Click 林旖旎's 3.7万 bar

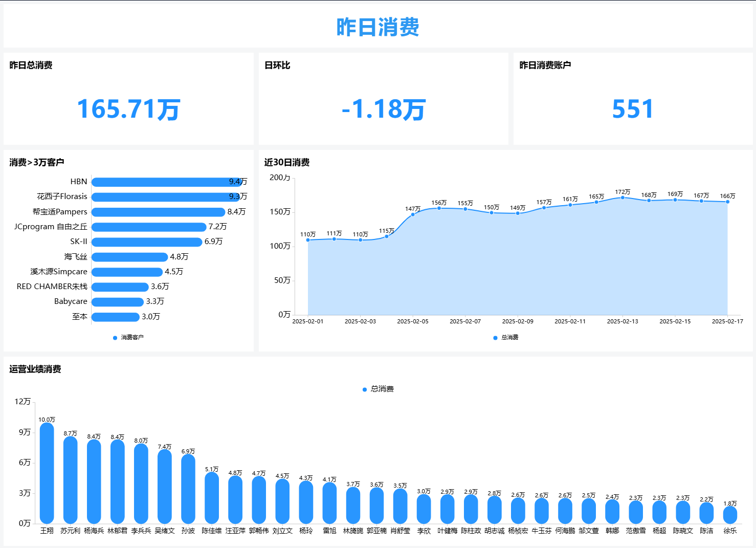pos(353,506)
